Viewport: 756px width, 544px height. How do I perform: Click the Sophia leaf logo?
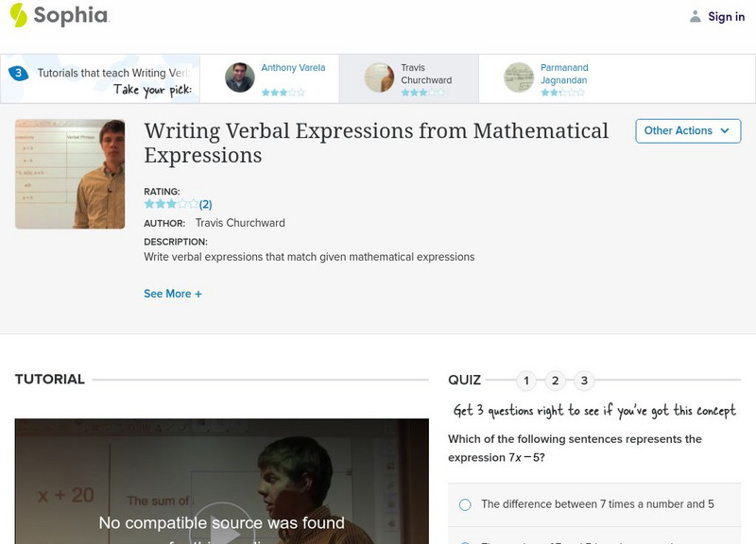[19, 16]
